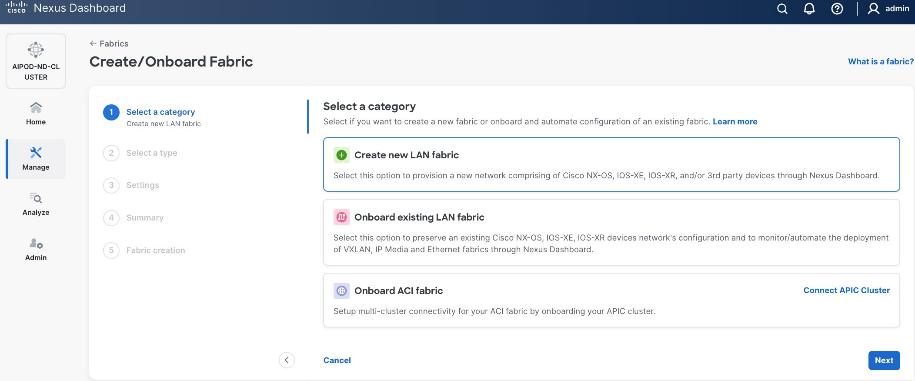The image size is (915, 381).
Task: Click the Select a category panel heading
Action: point(369,106)
